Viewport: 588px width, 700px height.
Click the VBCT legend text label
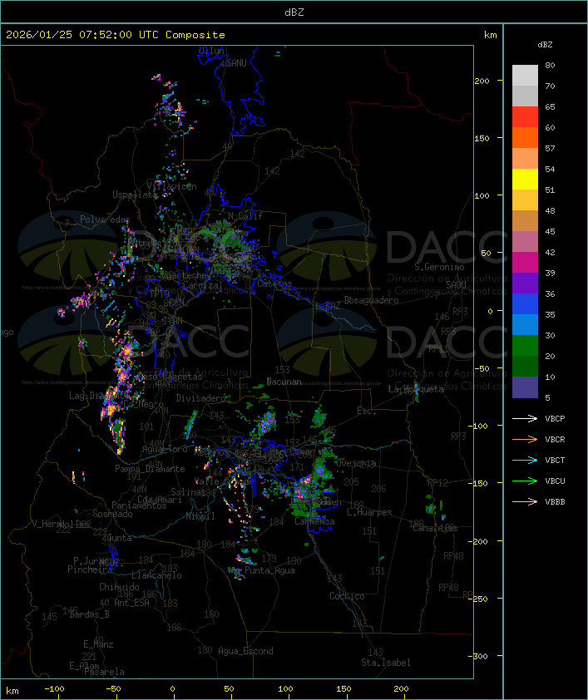tap(555, 461)
